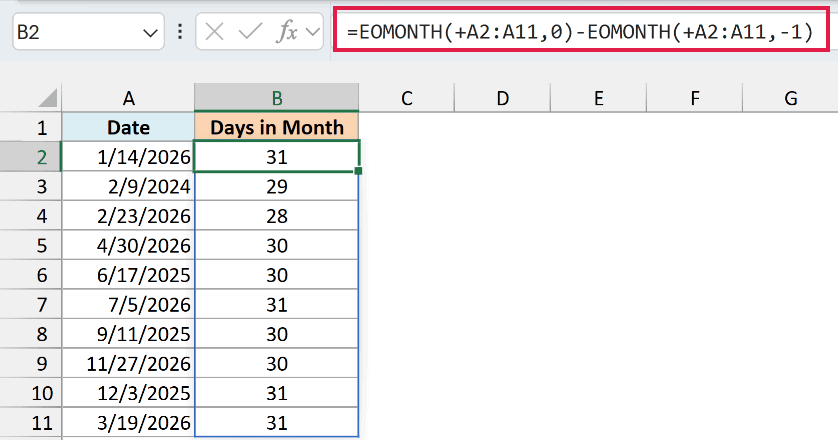The height and width of the screenshot is (440, 838).
Task: Select cell with date 3/19/2026
Action: 128,422
